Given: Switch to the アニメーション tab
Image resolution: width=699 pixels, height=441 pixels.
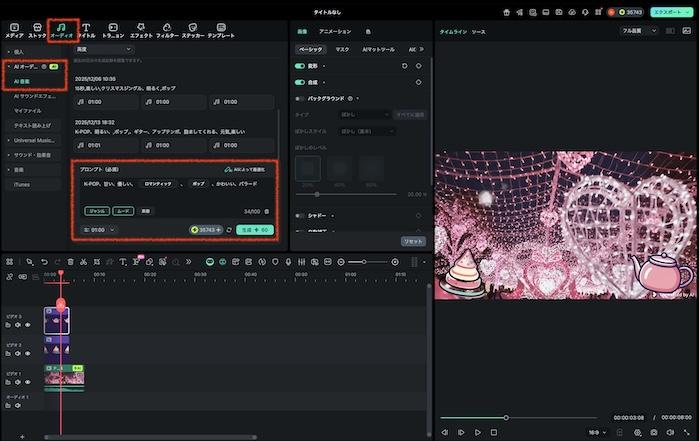Looking at the screenshot, I should (335, 32).
